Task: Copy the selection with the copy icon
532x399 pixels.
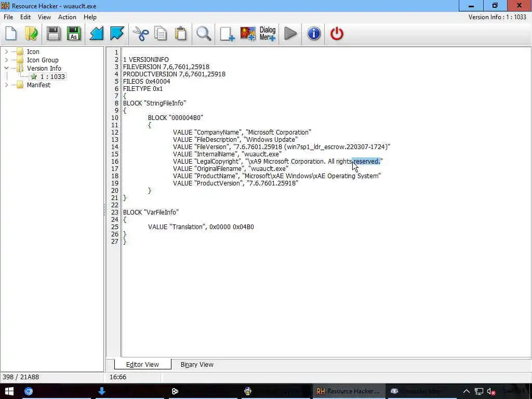Action: (x=161, y=34)
